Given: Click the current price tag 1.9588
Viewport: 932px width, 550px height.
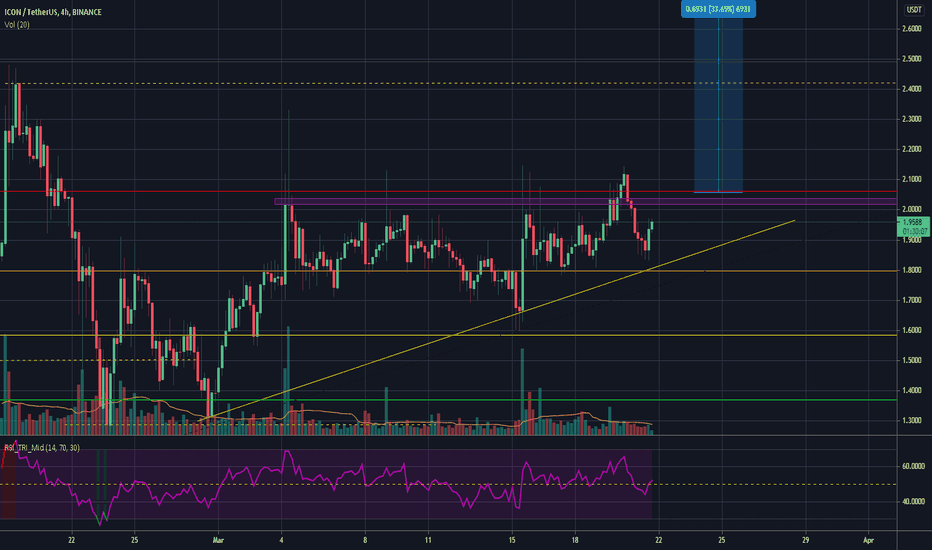Looking at the screenshot, I should [912, 227].
